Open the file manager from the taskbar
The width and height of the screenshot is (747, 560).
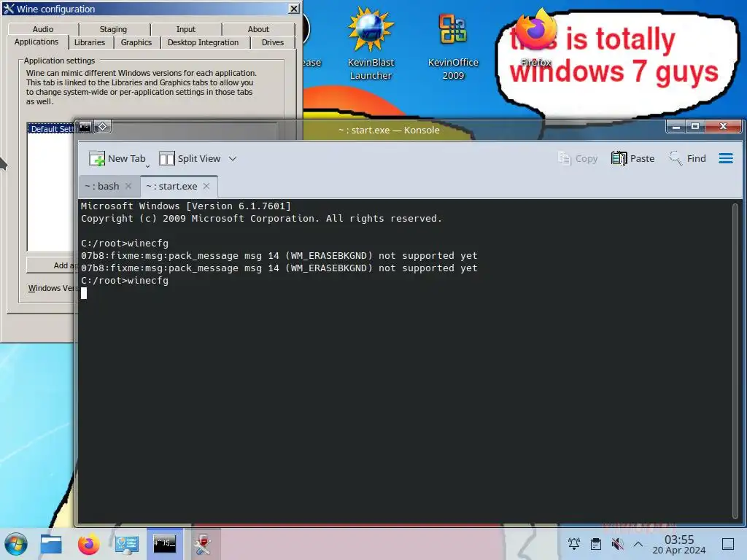coord(51,544)
